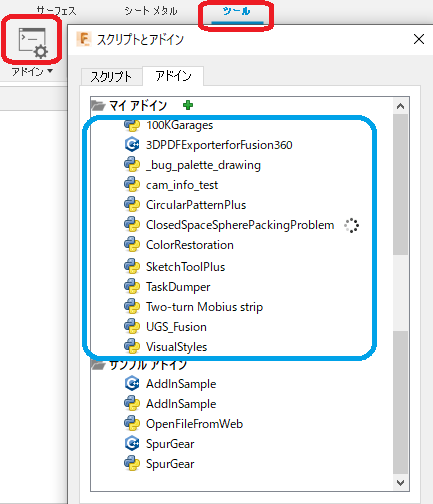Select the 100KGarages add-in name
The height and width of the screenshot is (504, 433).
(179, 125)
